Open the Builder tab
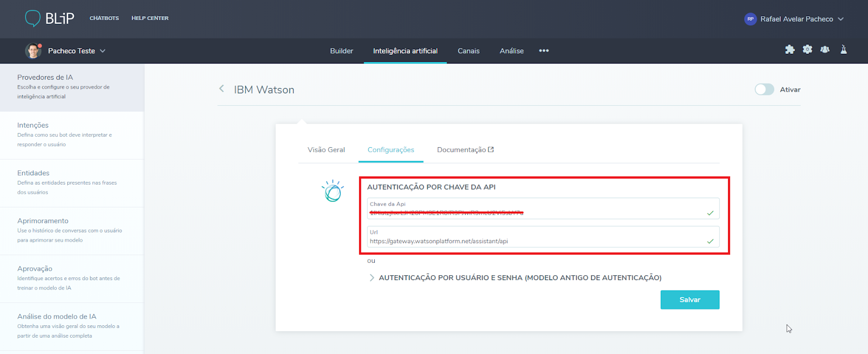Viewport: 868px width, 354px height. click(x=342, y=50)
